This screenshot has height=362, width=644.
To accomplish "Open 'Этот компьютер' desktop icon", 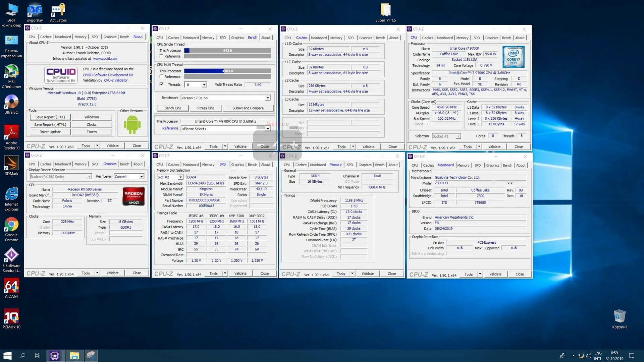I will 11,15.
